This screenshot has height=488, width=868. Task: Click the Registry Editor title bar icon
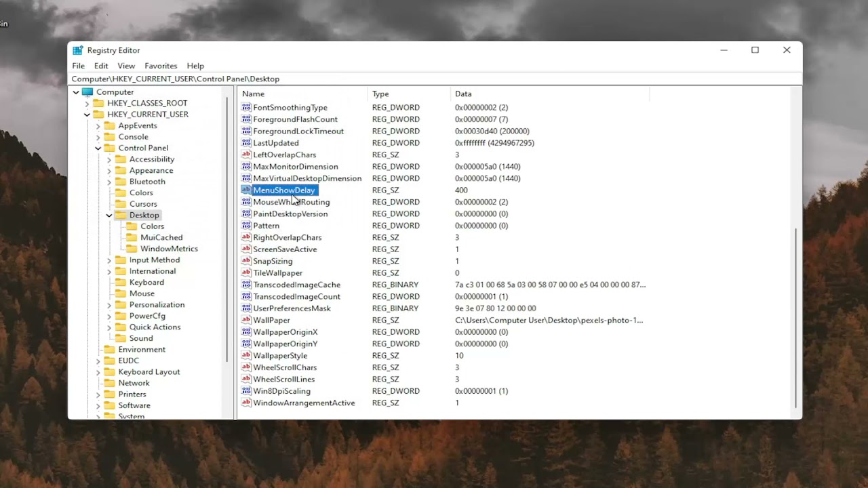[78, 50]
